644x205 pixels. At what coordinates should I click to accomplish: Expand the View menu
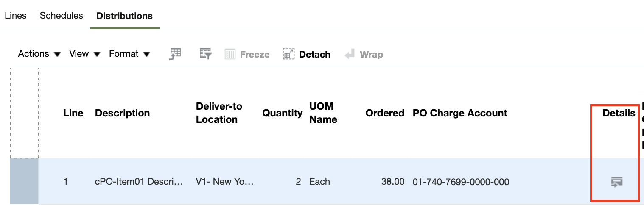(84, 54)
